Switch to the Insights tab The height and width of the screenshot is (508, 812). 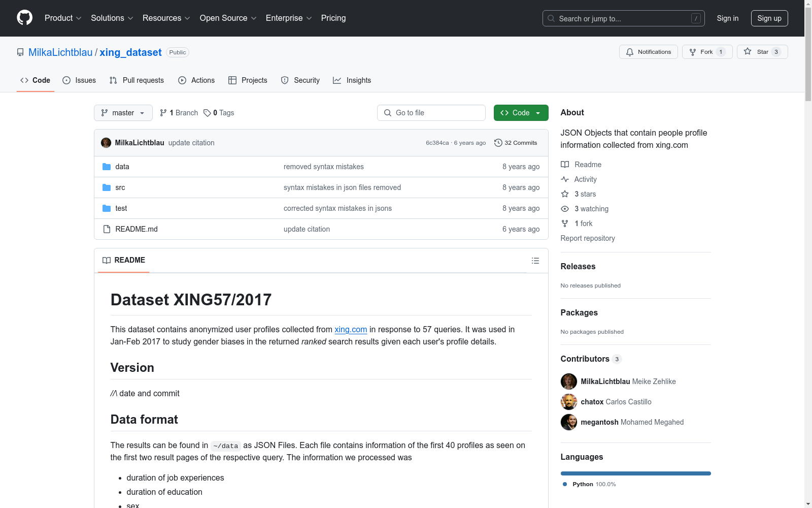(352, 80)
